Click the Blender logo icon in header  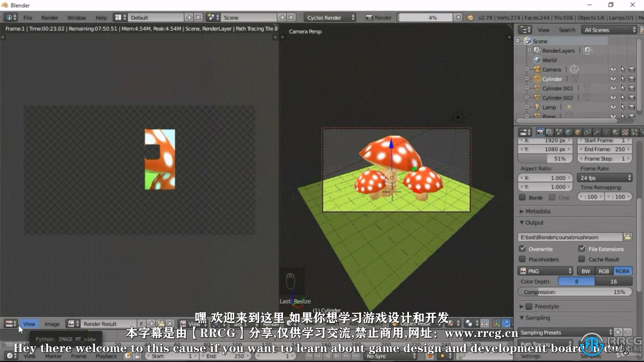[470, 18]
